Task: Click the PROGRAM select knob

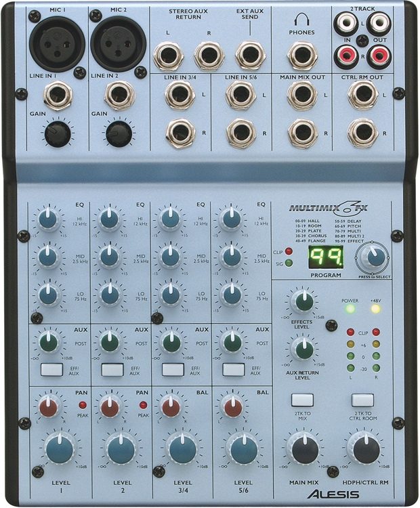Action: (373, 258)
